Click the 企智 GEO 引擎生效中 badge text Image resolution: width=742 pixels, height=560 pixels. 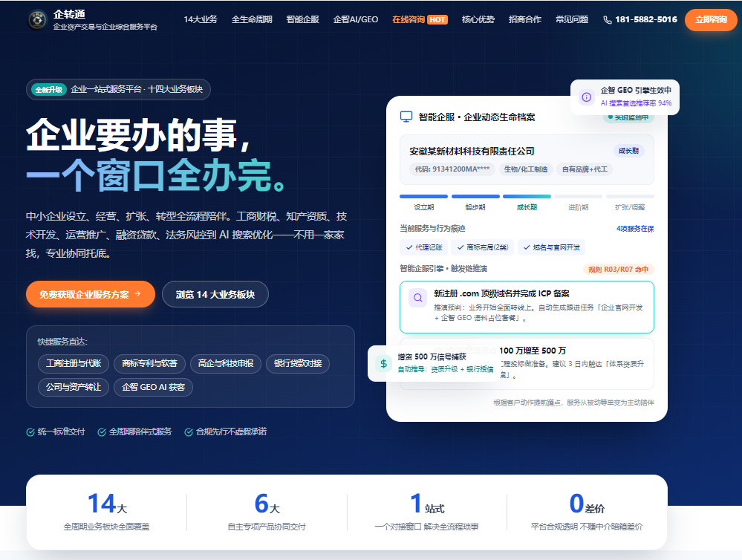pos(636,90)
